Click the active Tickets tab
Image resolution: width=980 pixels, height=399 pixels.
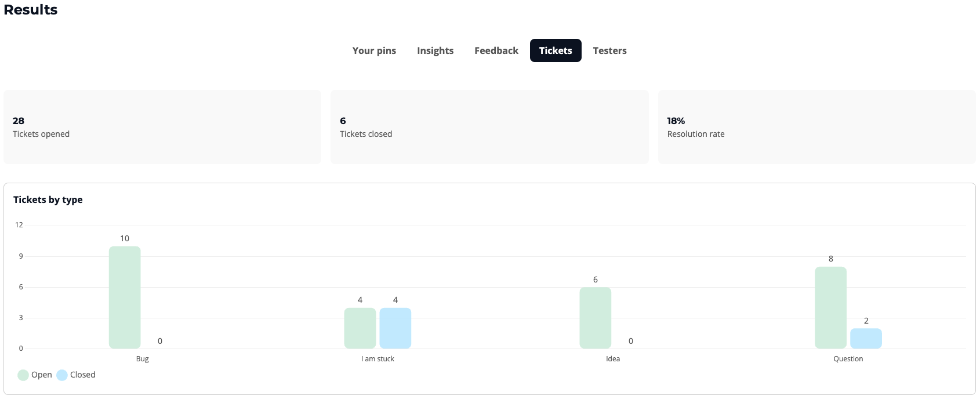(x=555, y=50)
